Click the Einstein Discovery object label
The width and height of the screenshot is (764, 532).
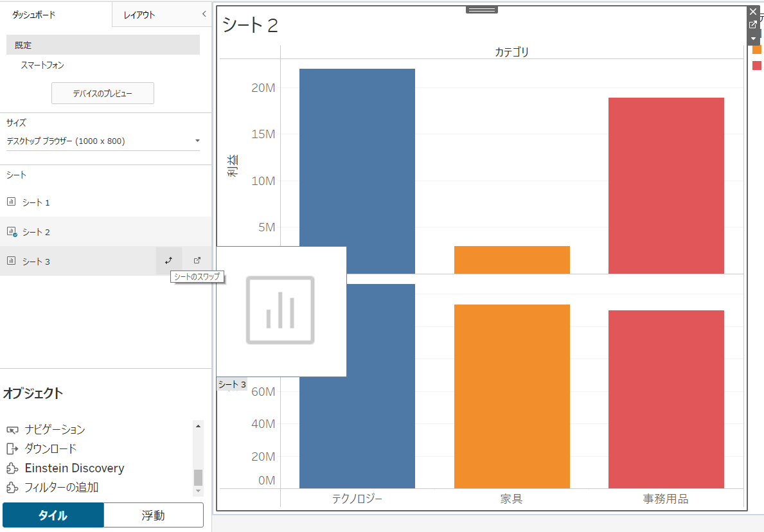coord(75,468)
